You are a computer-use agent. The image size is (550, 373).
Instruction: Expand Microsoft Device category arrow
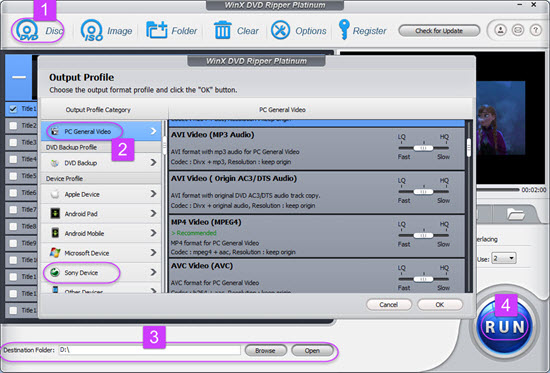click(x=153, y=253)
